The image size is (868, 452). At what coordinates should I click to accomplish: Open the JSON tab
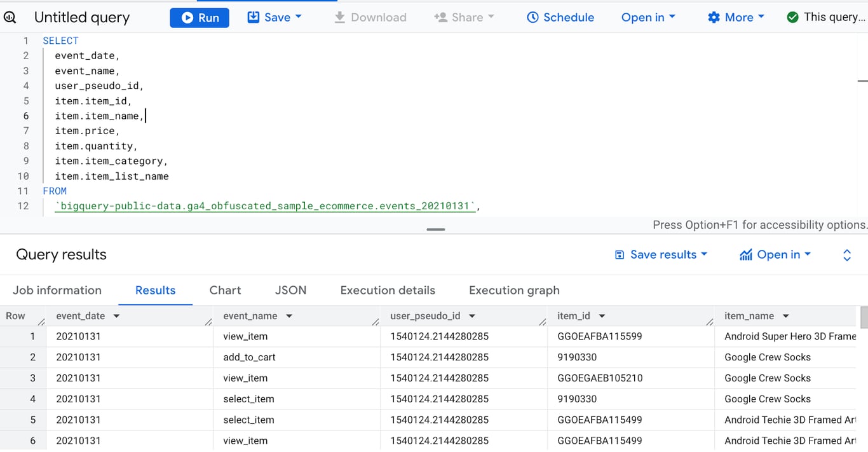[x=290, y=290]
